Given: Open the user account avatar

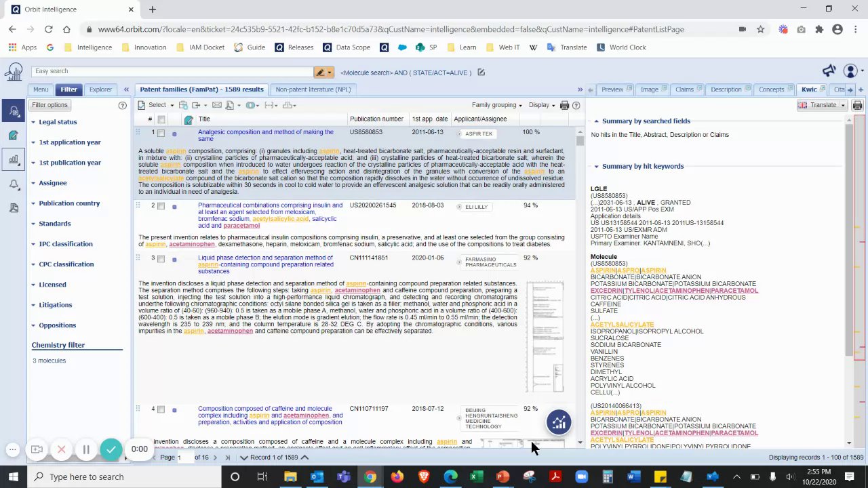Looking at the screenshot, I should pos(850,71).
